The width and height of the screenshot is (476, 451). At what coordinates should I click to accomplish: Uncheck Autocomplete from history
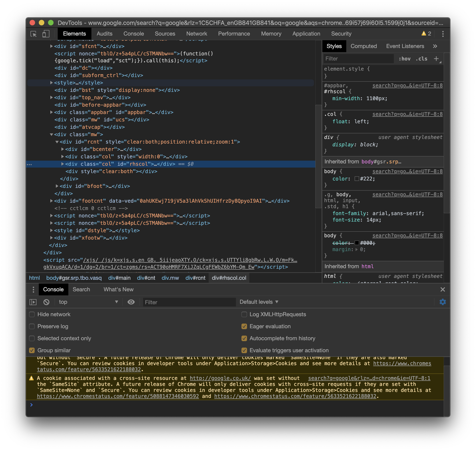(244, 338)
